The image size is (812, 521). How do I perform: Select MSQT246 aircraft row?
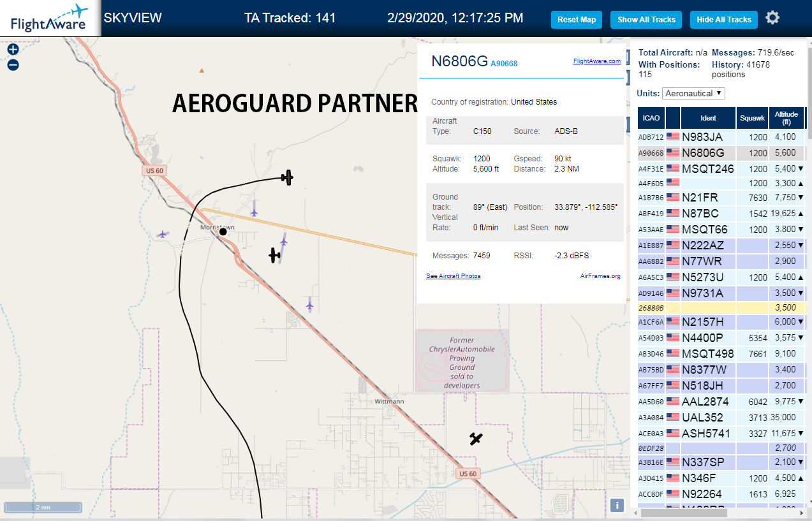[x=721, y=169]
